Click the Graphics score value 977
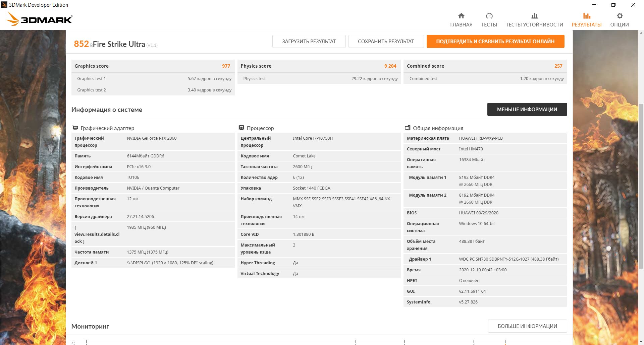 pos(226,66)
